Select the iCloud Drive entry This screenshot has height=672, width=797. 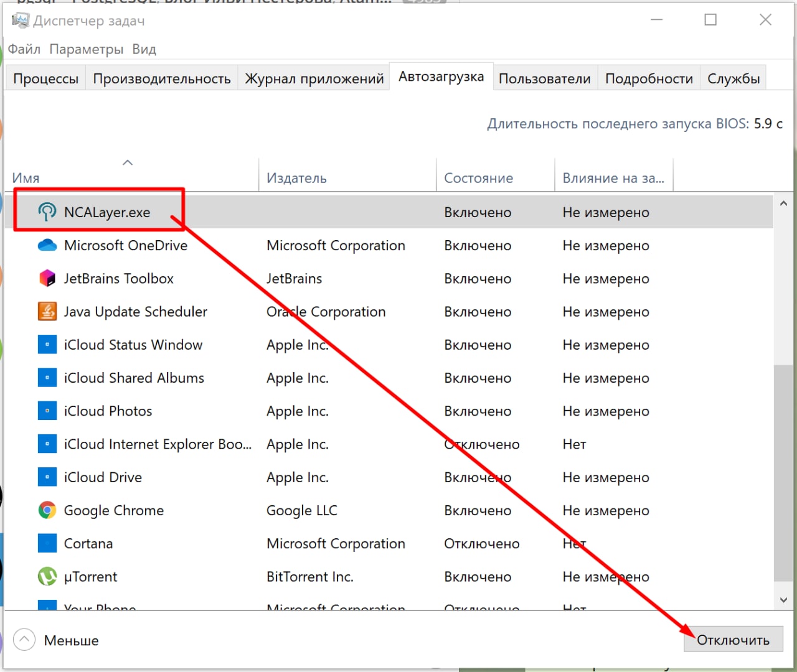tap(103, 477)
